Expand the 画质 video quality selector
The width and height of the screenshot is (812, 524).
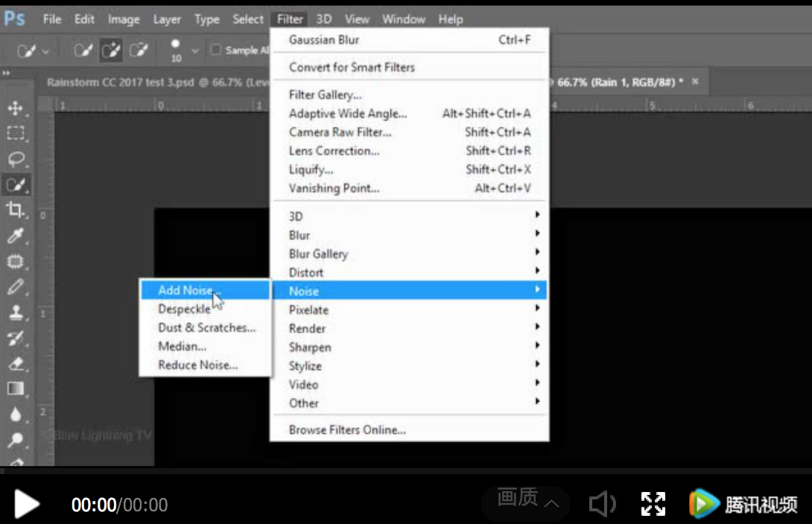526,499
